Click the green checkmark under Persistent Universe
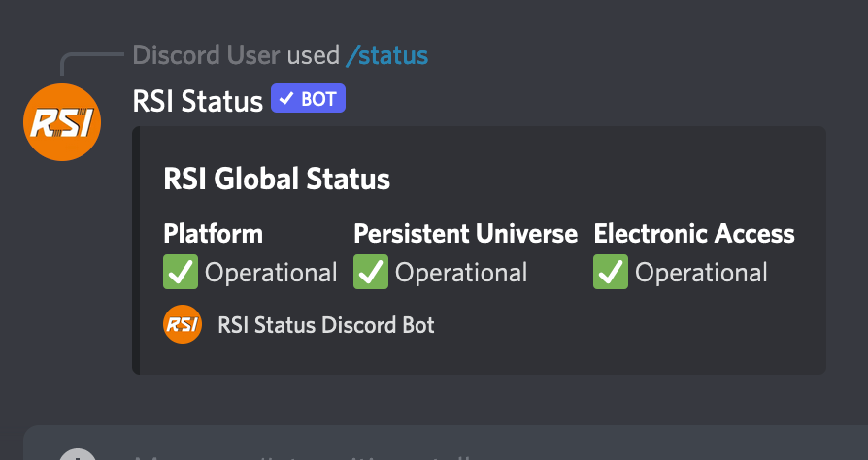 point(371,272)
